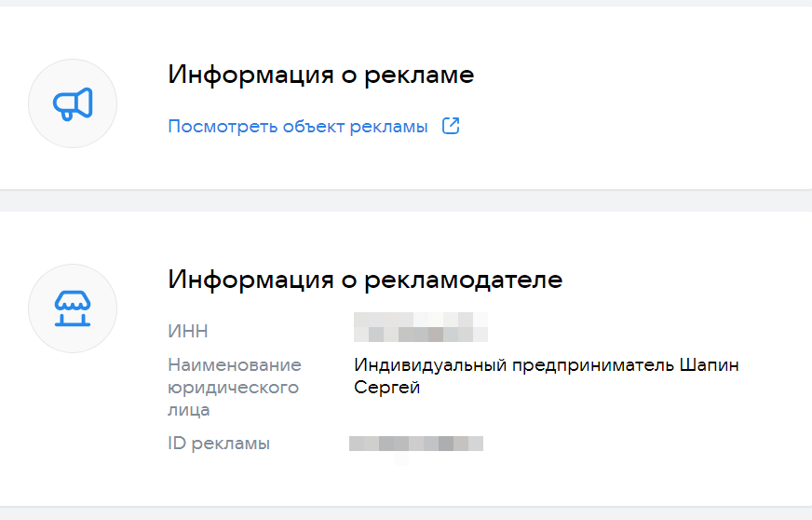Click the word 'Сергей' in the entity name

click(x=387, y=388)
